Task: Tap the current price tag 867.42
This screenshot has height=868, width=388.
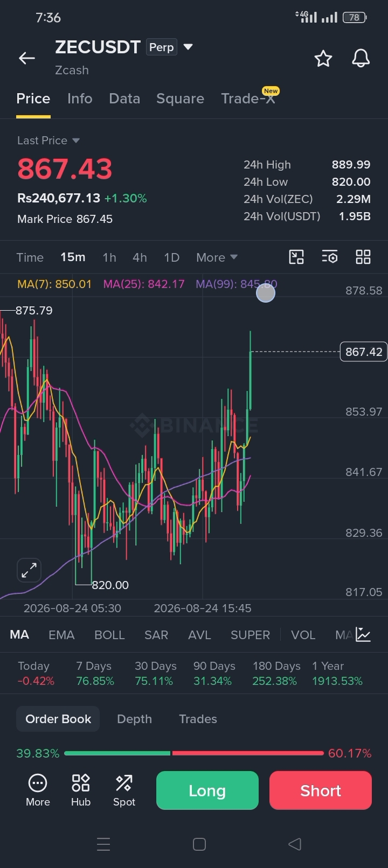Action: pos(364,352)
